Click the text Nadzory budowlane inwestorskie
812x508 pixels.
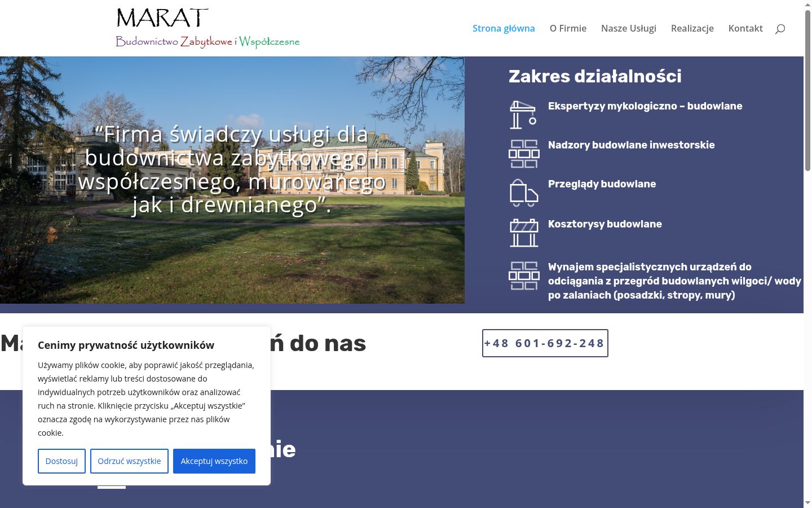click(x=632, y=145)
